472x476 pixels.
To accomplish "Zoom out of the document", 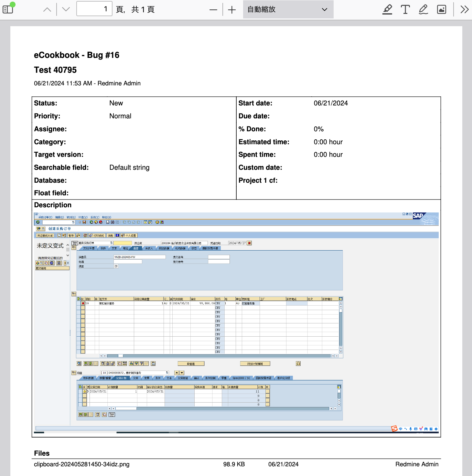I will coord(213,10).
